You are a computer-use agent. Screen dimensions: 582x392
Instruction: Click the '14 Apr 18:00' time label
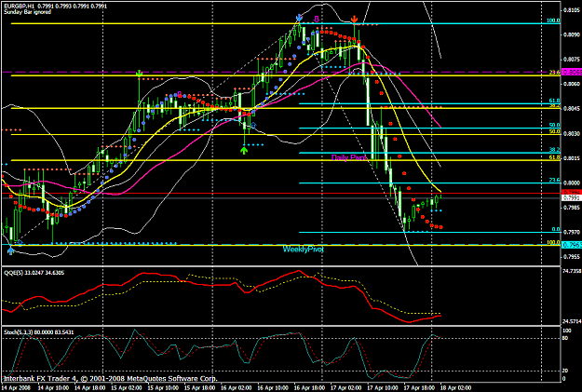coord(89,388)
